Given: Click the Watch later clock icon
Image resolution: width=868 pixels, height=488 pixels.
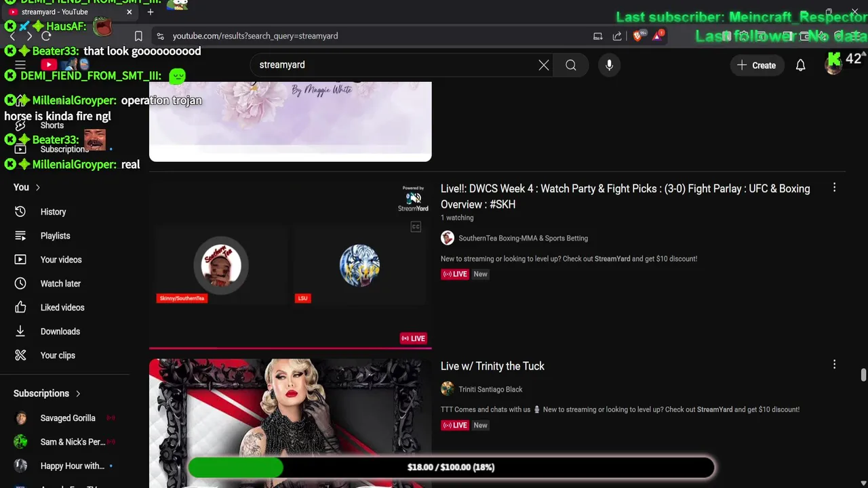Looking at the screenshot, I should [20, 283].
